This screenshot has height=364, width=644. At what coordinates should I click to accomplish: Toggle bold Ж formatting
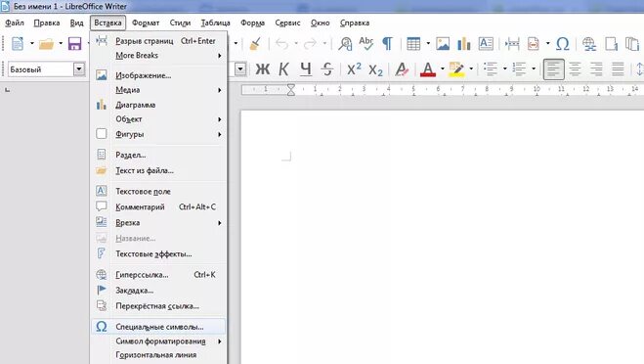pos(263,69)
